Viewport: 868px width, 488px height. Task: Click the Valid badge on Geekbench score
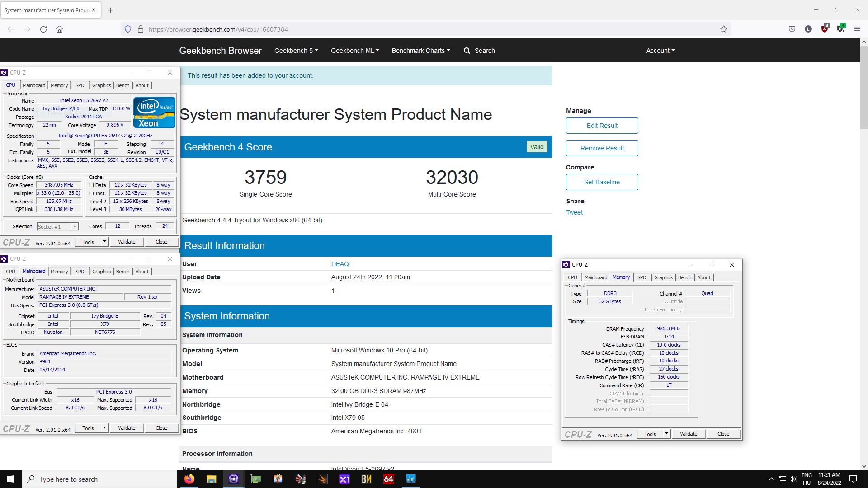pos(537,147)
